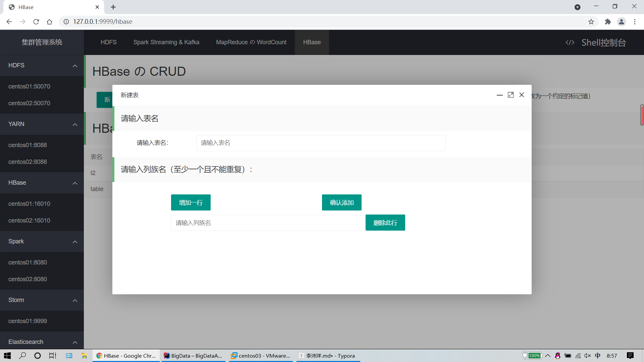The image size is (644, 362).
Task: Open MapReduce の WordCount tab
Action: tap(251, 42)
